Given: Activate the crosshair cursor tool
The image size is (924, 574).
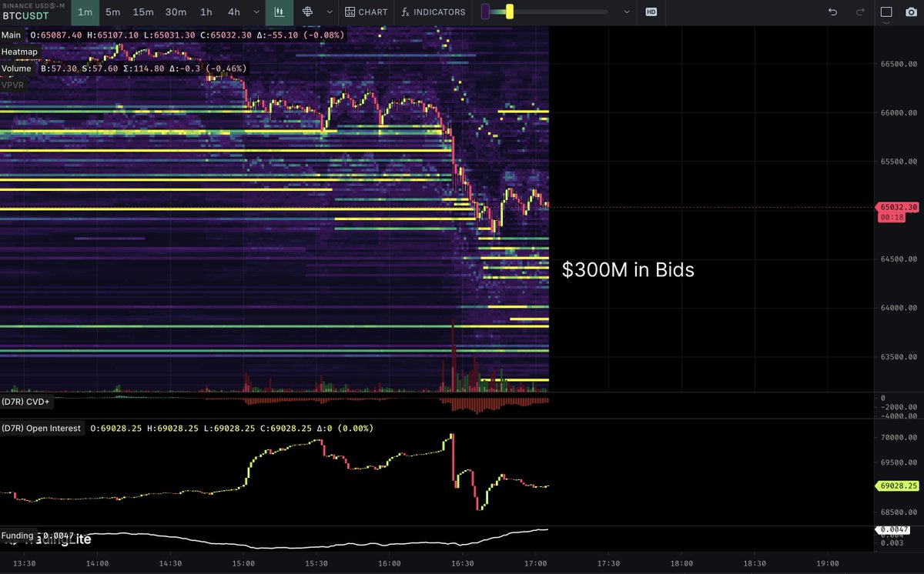Looking at the screenshot, I should coord(306,12).
